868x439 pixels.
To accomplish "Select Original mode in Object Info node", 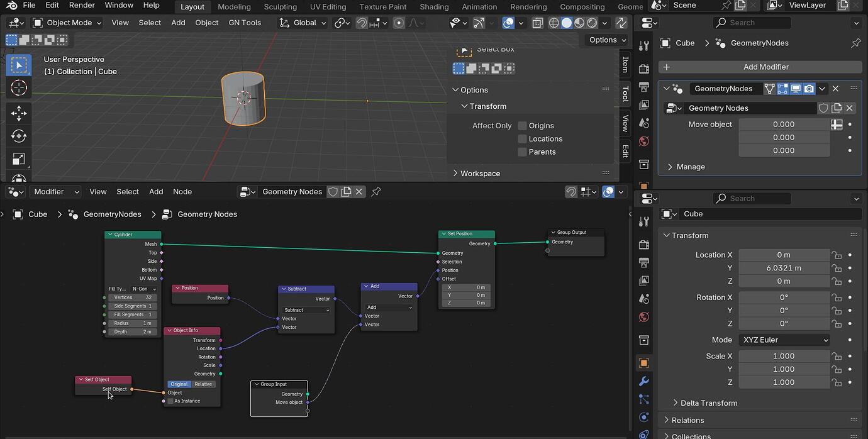I will [179, 384].
